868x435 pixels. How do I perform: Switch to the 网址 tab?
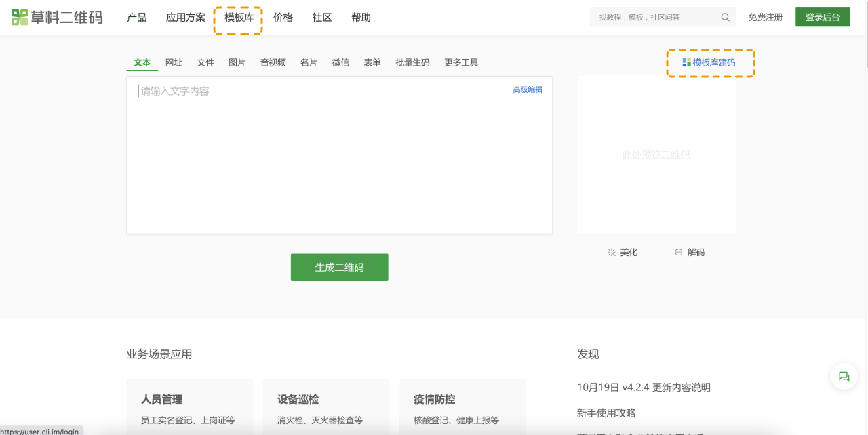coord(174,62)
